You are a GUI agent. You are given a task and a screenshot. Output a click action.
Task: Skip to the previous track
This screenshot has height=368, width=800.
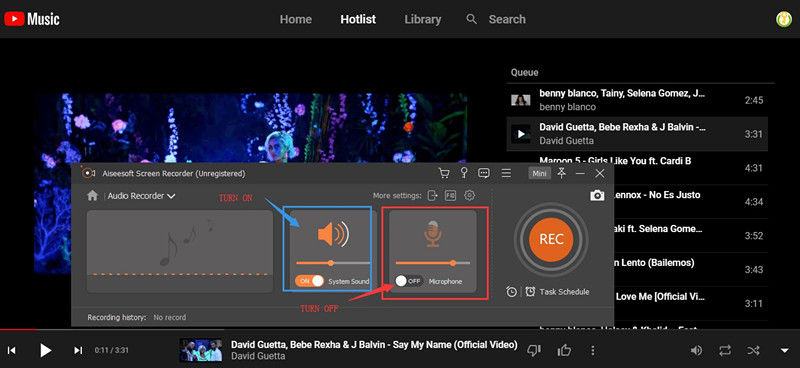[x=11, y=350]
